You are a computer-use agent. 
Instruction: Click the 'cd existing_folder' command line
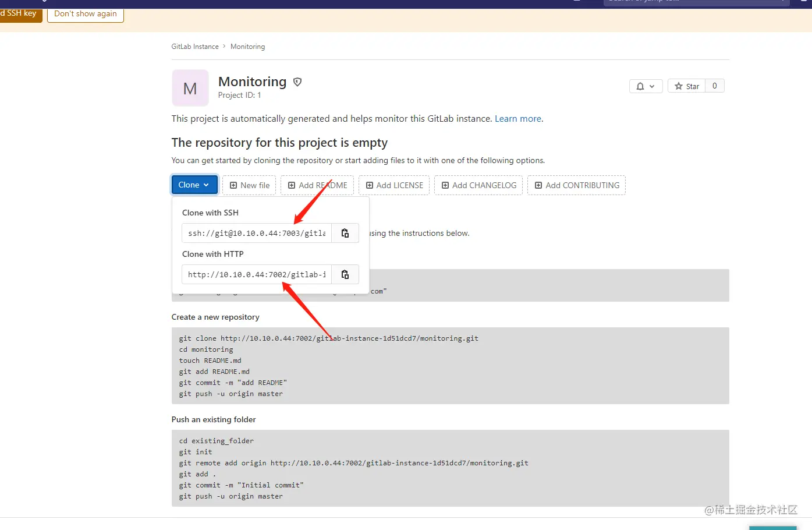click(217, 441)
